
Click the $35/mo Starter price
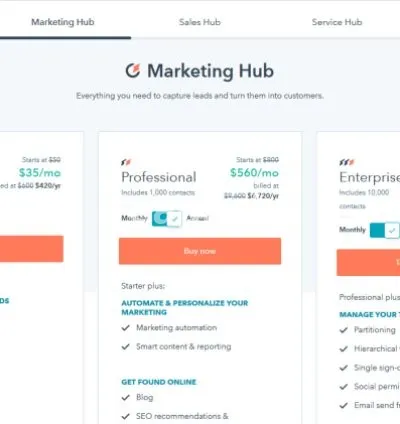pos(40,173)
